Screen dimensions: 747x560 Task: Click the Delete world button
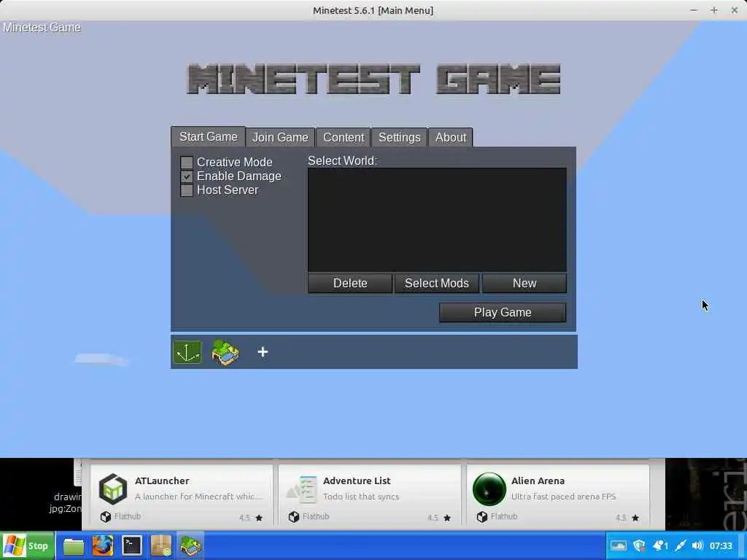pyautogui.click(x=350, y=284)
